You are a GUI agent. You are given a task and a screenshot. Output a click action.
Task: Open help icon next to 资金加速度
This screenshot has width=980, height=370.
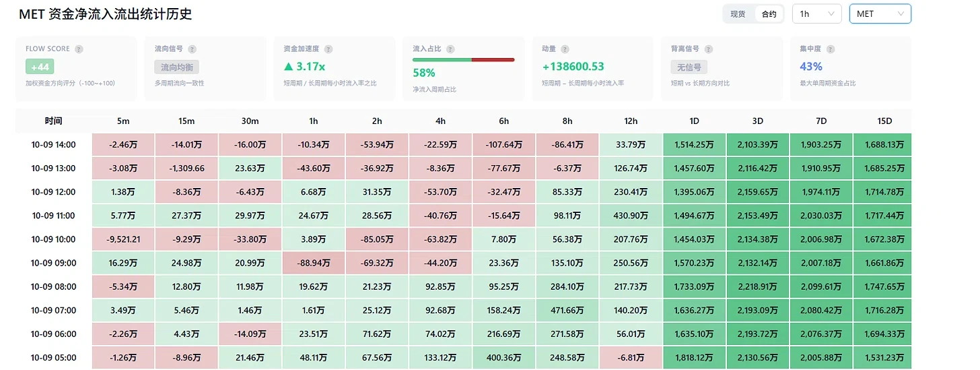(x=328, y=49)
